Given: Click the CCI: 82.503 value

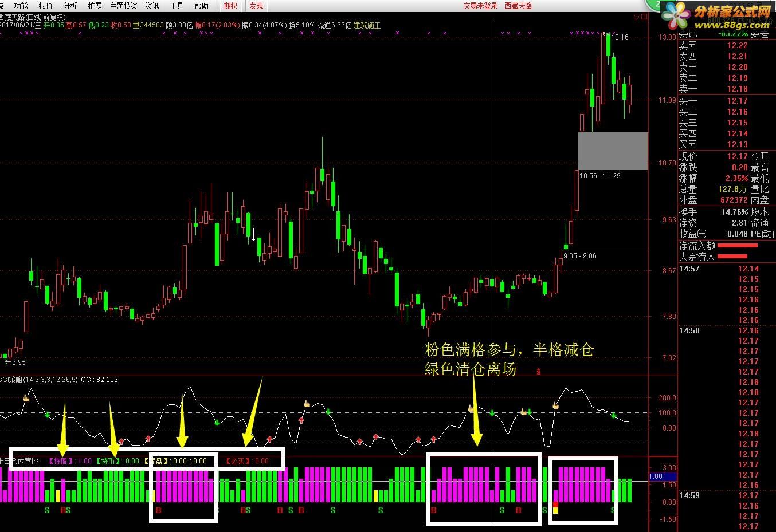Looking at the screenshot, I should (100, 380).
